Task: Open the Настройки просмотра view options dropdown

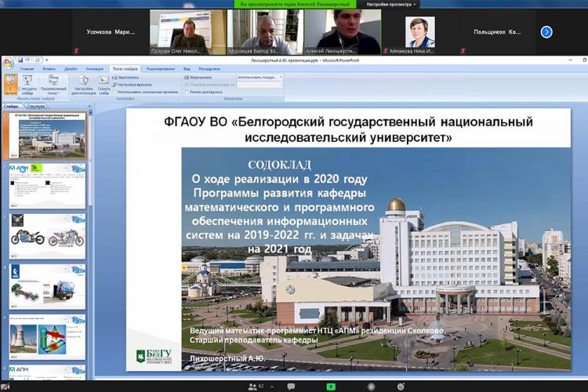Action: [391, 4]
